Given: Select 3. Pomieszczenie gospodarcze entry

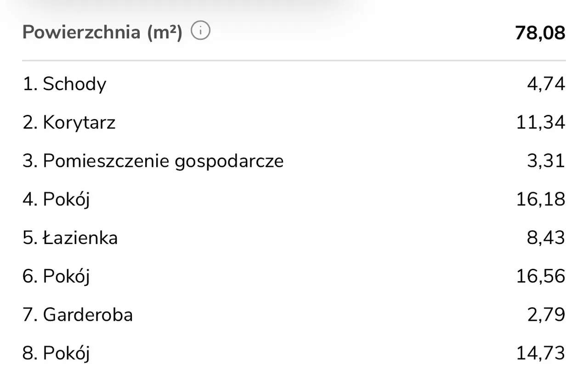Looking at the screenshot, I should pos(153,161).
